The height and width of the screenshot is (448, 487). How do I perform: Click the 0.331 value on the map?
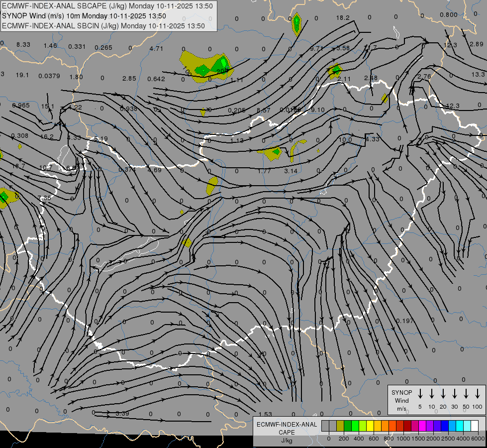[77, 47]
